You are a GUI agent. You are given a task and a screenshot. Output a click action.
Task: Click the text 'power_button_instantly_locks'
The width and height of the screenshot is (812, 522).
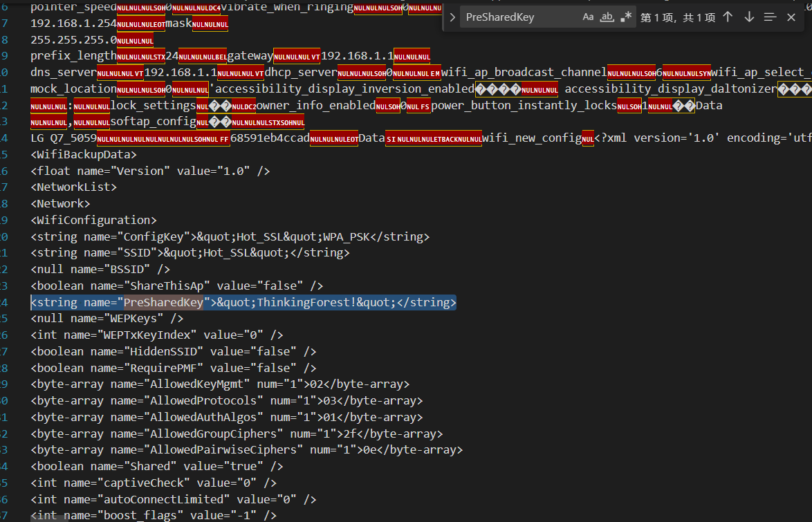(x=524, y=105)
